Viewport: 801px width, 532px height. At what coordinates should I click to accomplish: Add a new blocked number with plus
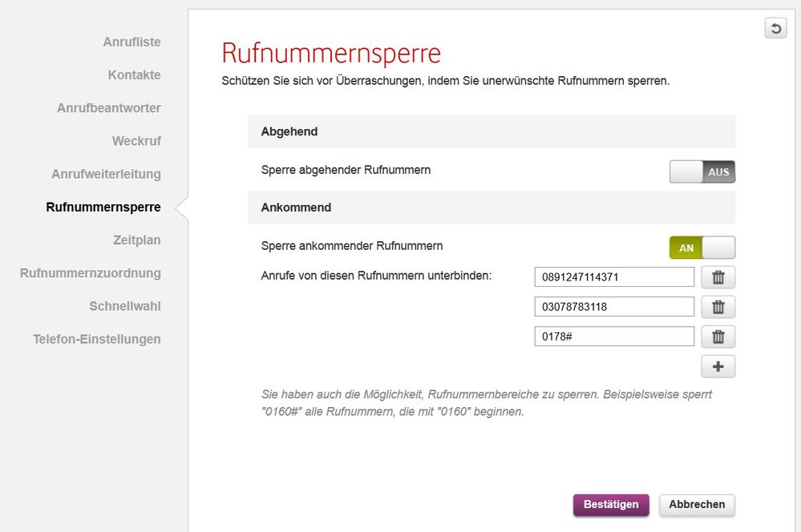click(x=718, y=366)
